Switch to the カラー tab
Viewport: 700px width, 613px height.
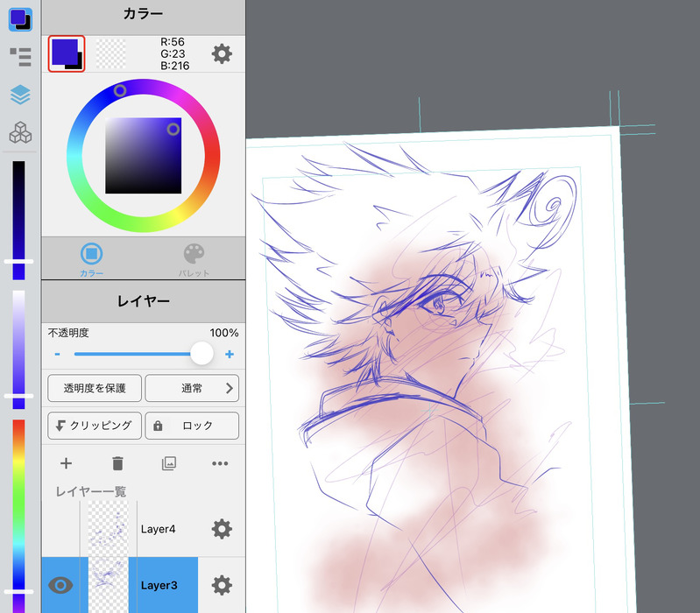[x=91, y=260]
